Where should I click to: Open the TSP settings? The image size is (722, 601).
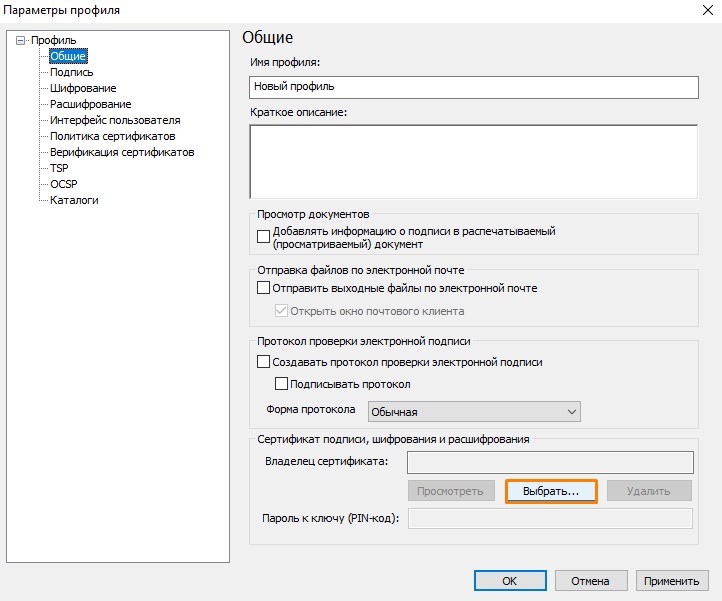point(59,168)
